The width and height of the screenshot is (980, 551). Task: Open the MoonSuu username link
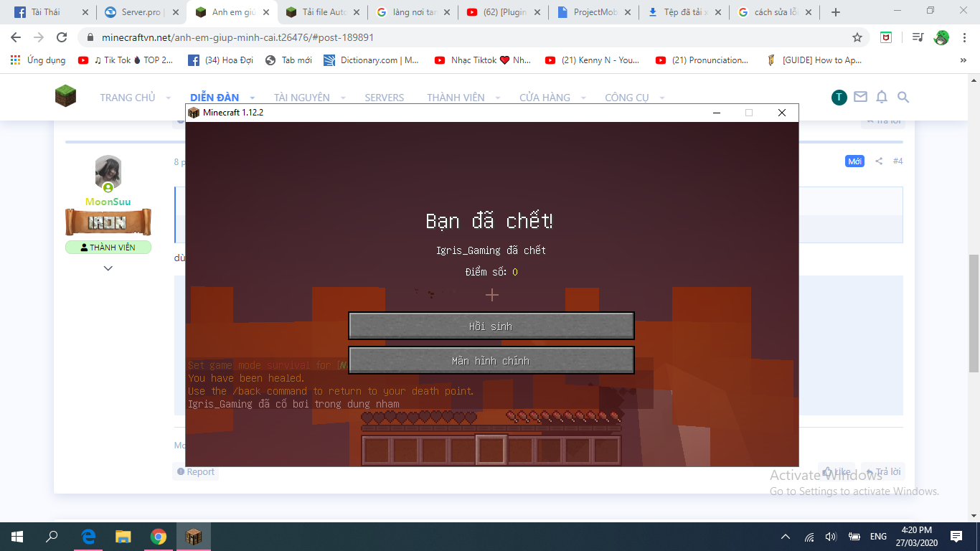point(108,202)
